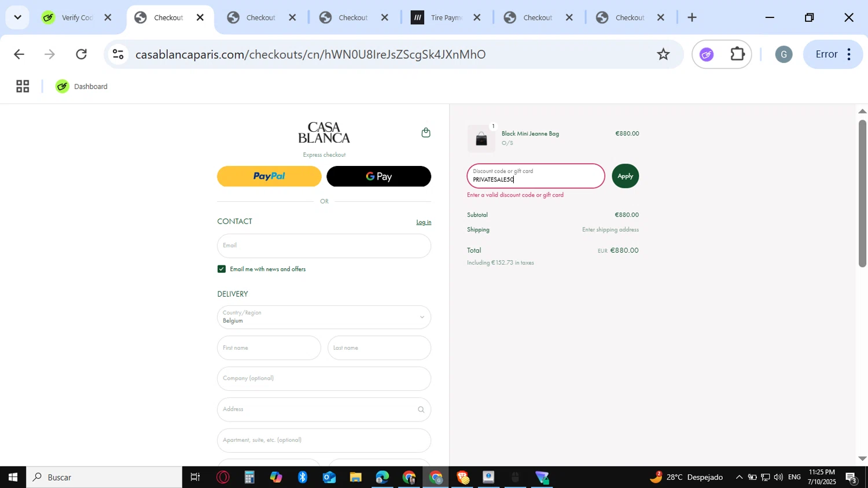Click the page scrollbar down arrow
The height and width of the screenshot is (488, 868).
pos(862,459)
